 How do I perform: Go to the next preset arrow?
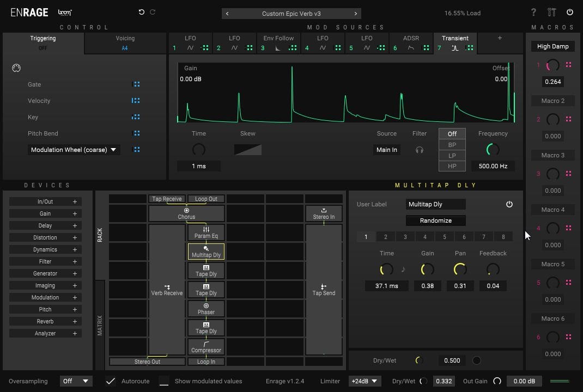pyautogui.click(x=355, y=14)
